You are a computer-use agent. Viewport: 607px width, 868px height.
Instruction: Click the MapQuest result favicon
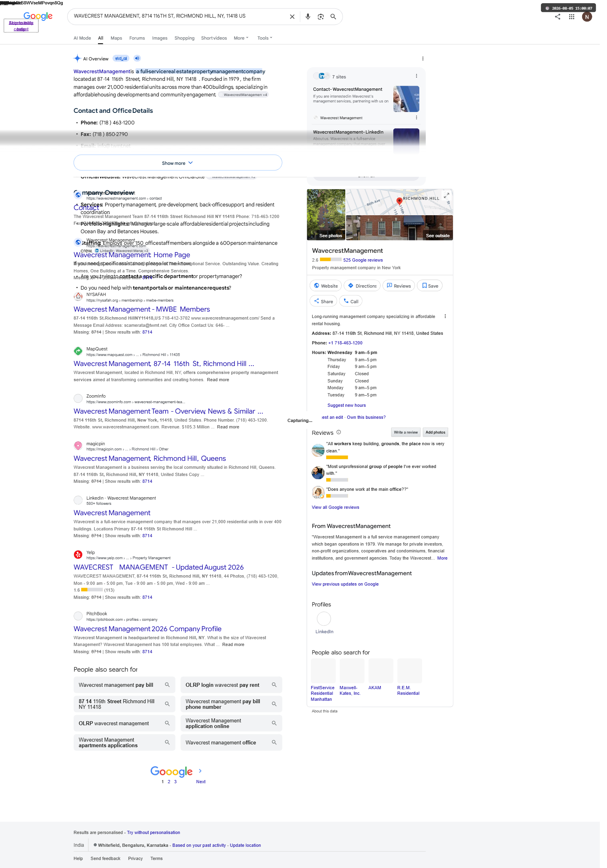pos(78,351)
